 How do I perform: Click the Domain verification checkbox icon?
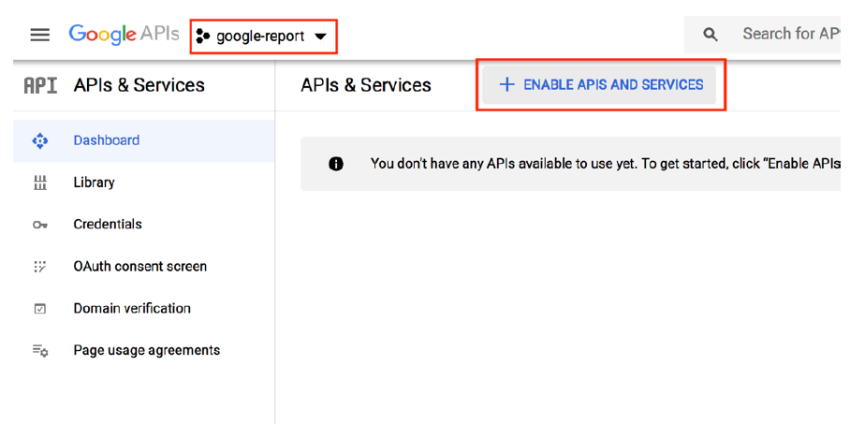[x=40, y=309]
